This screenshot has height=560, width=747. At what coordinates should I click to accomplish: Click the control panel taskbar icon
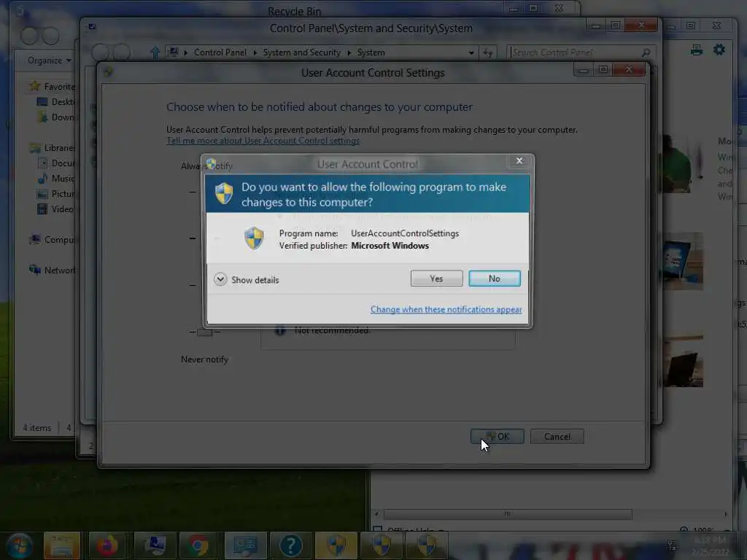[x=245, y=545]
